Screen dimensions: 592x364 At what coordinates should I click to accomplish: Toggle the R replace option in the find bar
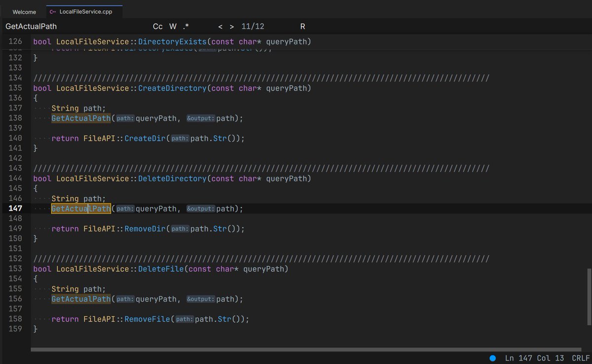pos(302,27)
